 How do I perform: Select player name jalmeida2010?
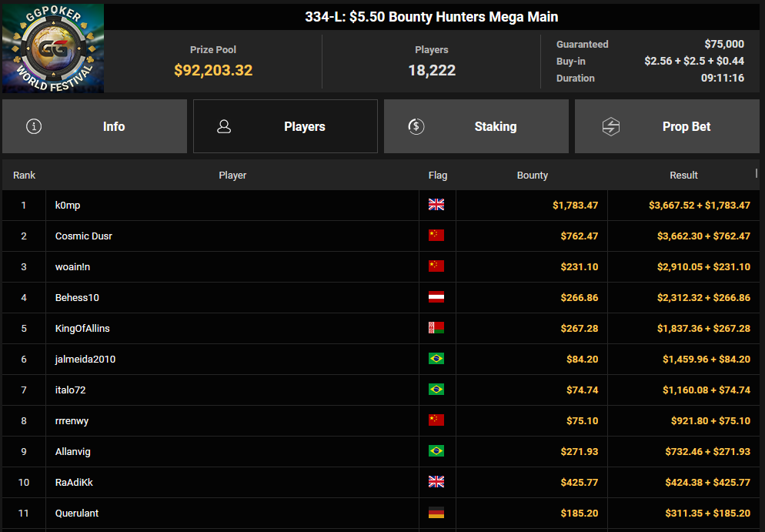pyautogui.click(x=85, y=360)
